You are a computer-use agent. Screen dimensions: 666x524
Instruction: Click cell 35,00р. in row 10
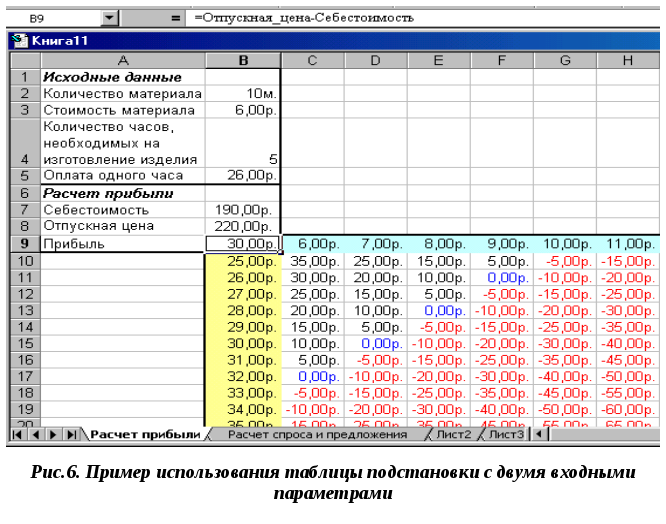click(x=313, y=261)
